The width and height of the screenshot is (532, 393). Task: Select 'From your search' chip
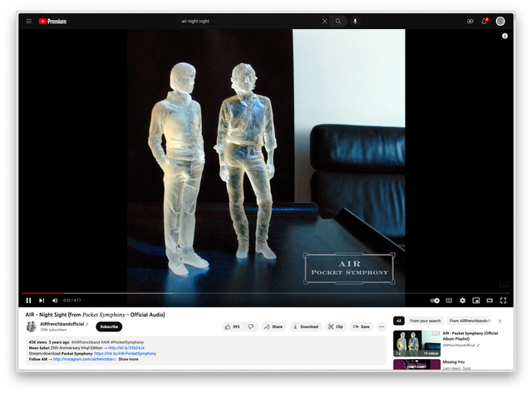[x=425, y=321]
